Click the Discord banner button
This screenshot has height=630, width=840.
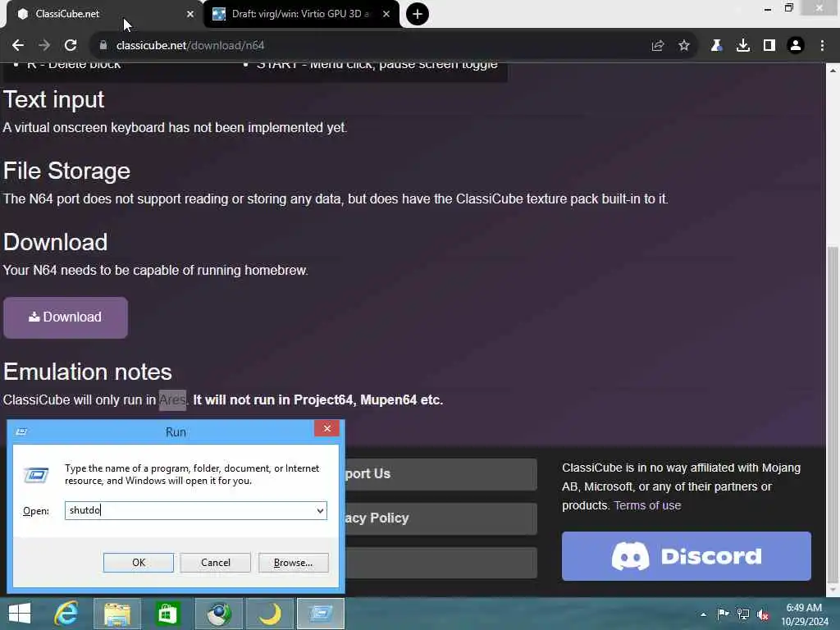click(687, 556)
